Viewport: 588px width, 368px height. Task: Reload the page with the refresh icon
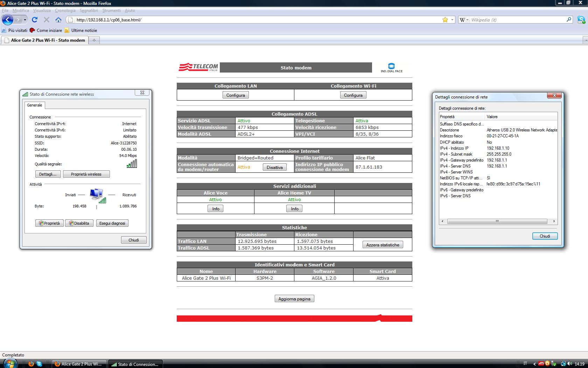click(x=35, y=20)
